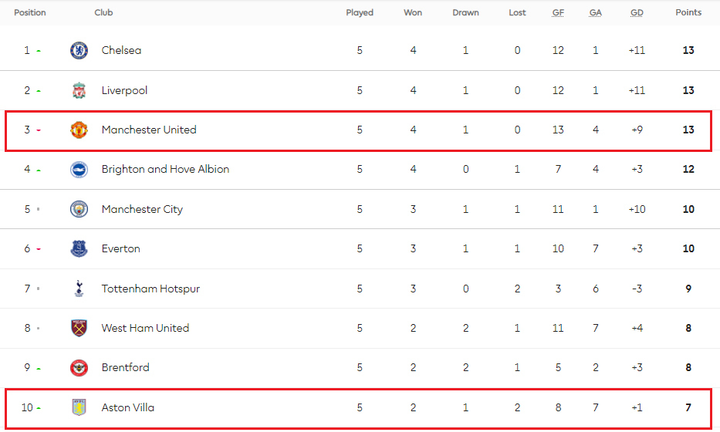Screen dimensions: 720x432
Task: Click the Played column header
Action: point(359,13)
